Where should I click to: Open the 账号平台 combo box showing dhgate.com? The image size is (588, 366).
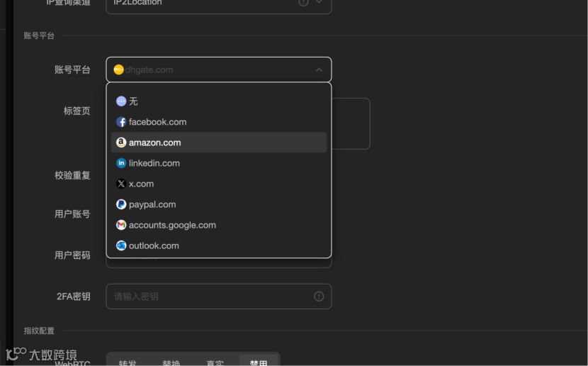coord(219,70)
